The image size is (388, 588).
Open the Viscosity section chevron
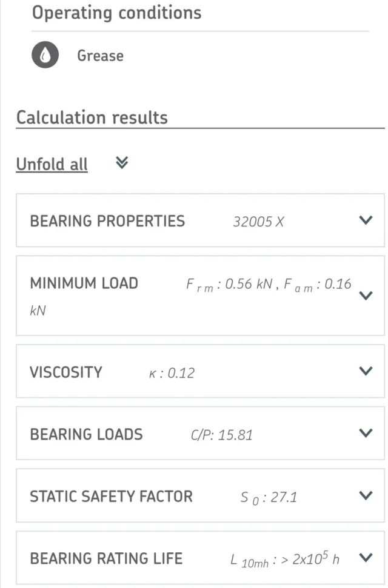pyautogui.click(x=366, y=371)
